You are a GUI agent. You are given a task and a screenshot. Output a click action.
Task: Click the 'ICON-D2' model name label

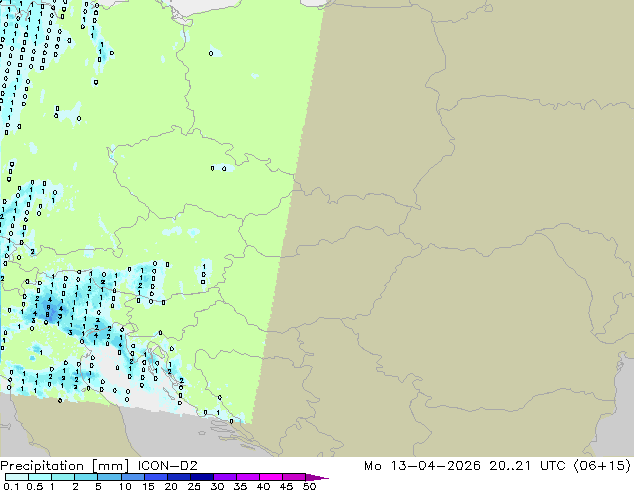click(168, 466)
